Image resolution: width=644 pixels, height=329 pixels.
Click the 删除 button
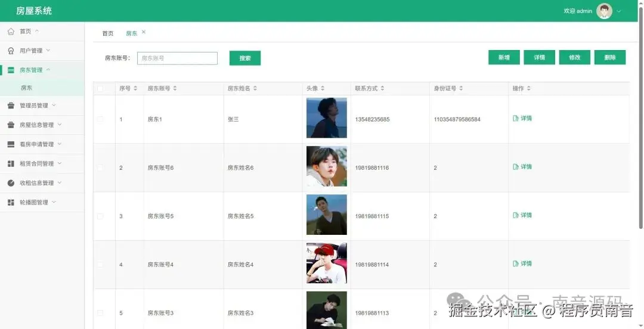(610, 57)
